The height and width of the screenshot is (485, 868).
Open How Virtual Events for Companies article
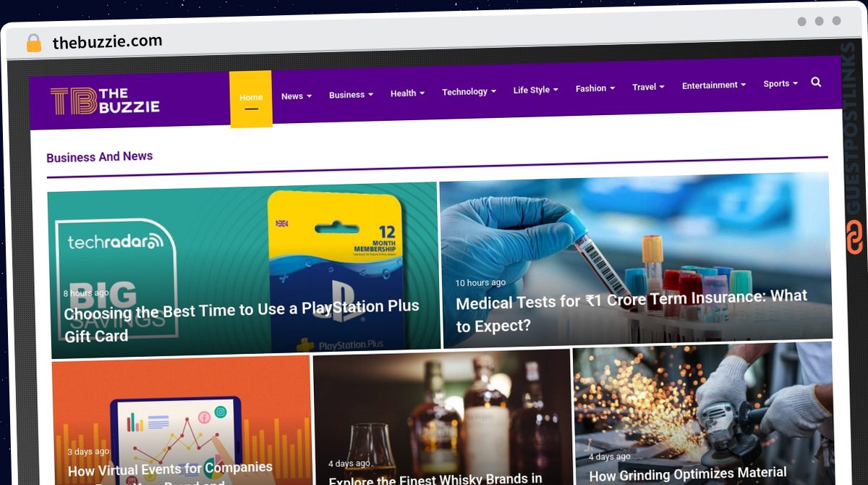coord(170,470)
